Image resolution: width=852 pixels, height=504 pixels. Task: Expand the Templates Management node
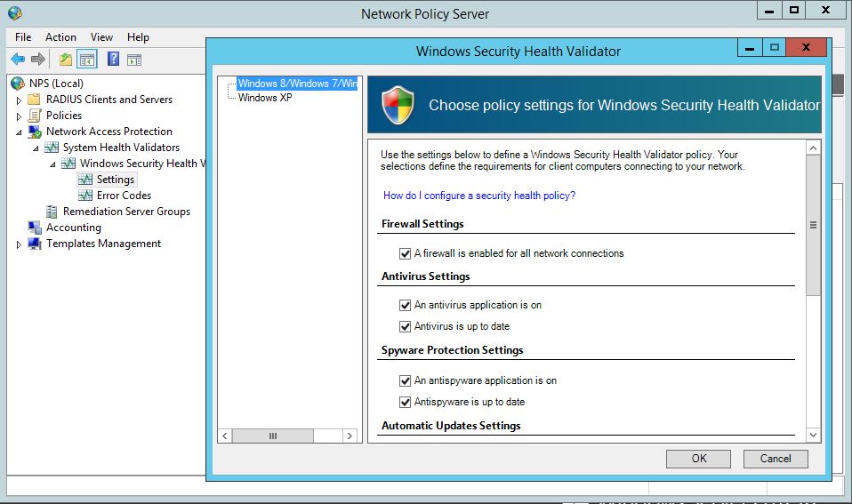(19, 244)
